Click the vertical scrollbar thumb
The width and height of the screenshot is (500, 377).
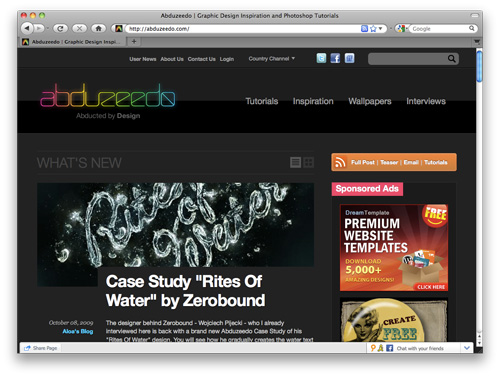click(479, 67)
